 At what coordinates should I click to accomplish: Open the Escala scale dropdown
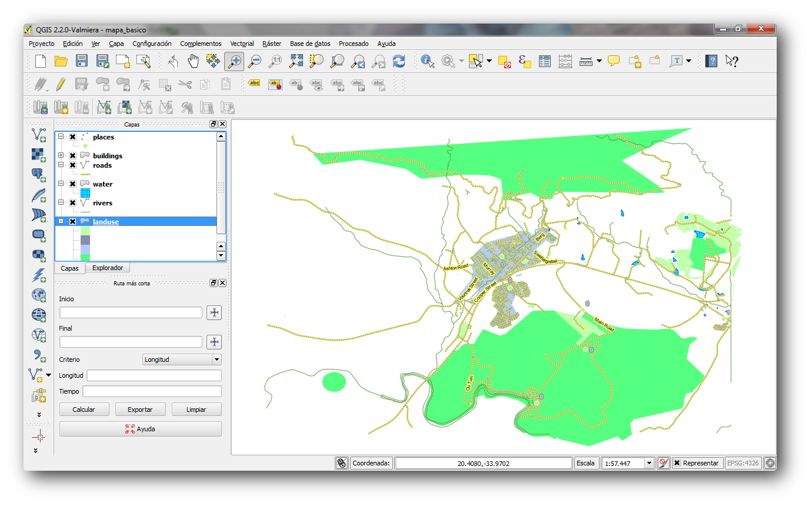coord(650,463)
